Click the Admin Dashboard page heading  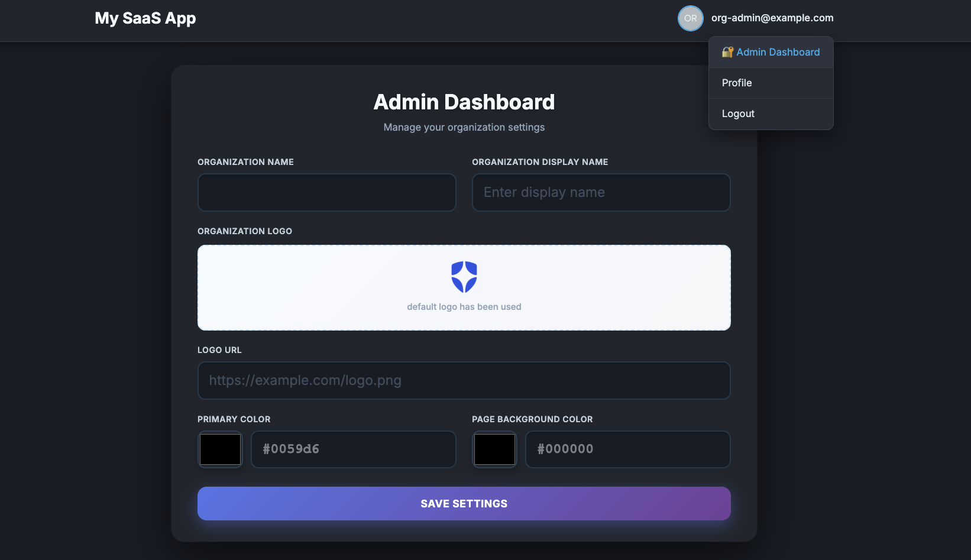pyautogui.click(x=464, y=102)
